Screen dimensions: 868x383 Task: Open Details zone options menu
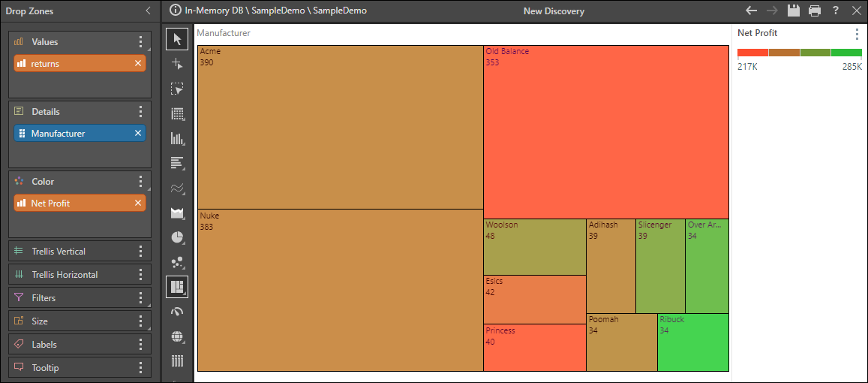pyautogui.click(x=140, y=111)
